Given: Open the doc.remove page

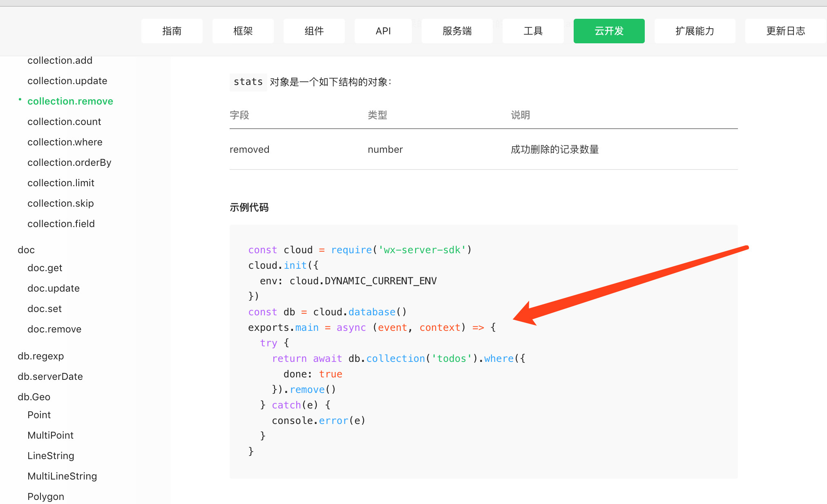Looking at the screenshot, I should click(x=54, y=329).
